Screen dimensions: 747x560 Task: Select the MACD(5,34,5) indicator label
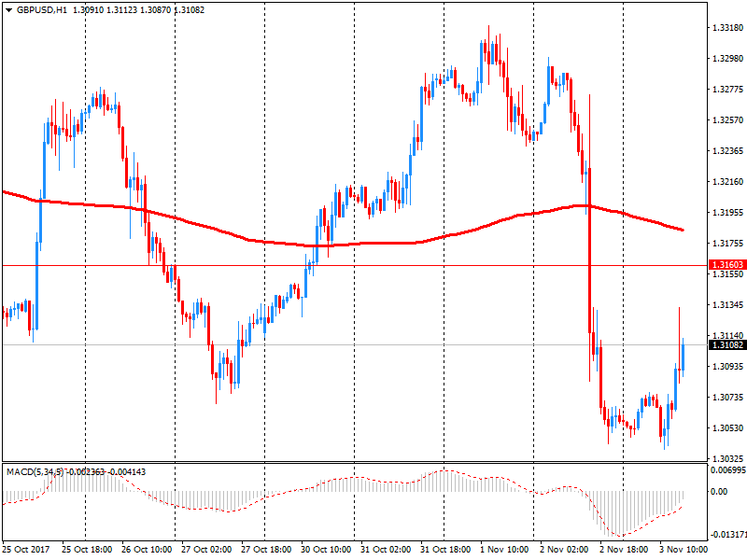point(35,472)
